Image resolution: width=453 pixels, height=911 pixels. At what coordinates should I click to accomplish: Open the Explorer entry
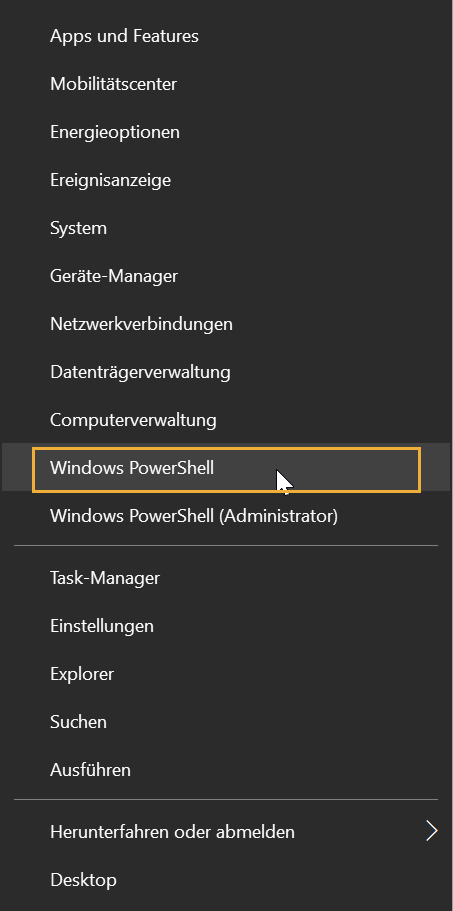tap(226, 674)
